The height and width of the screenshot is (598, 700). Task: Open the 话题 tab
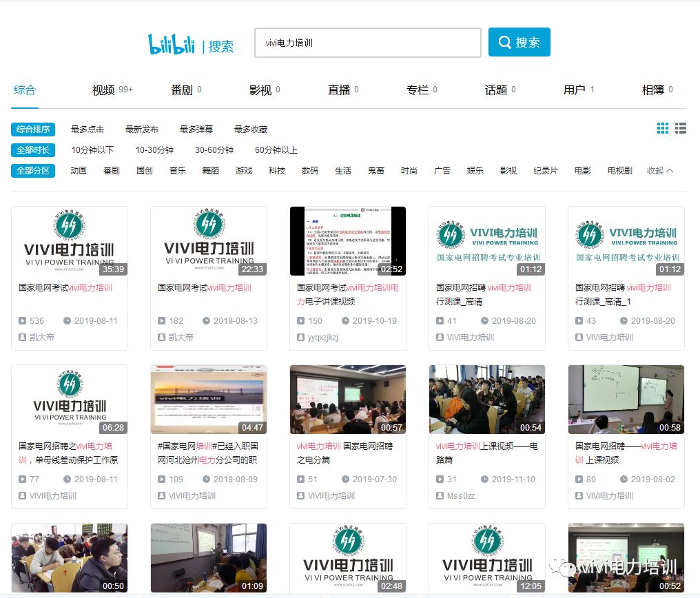(500, 90)
